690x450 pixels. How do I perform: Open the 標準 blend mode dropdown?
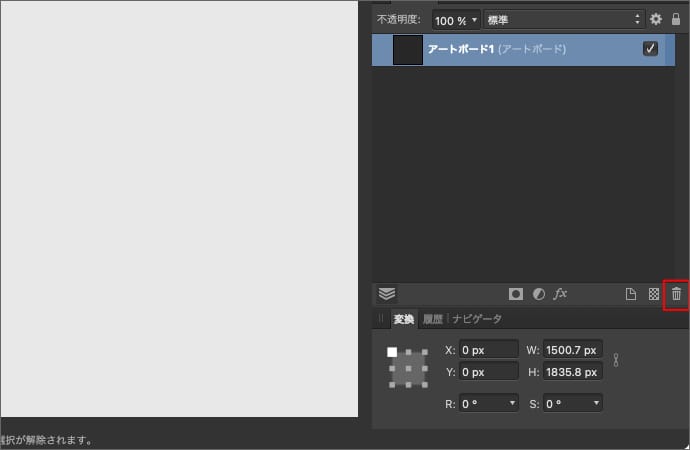tap(563, 19)
